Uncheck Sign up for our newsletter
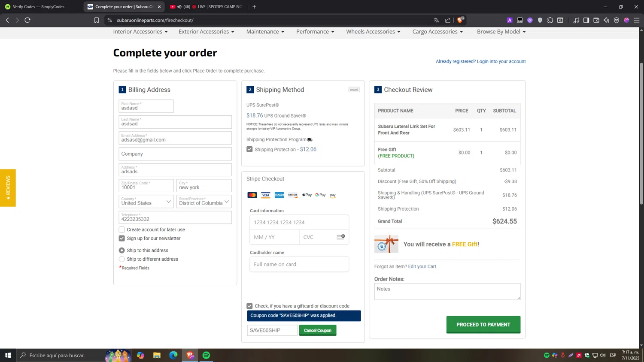Screen dimensions: 644x362 click(122, 238)
